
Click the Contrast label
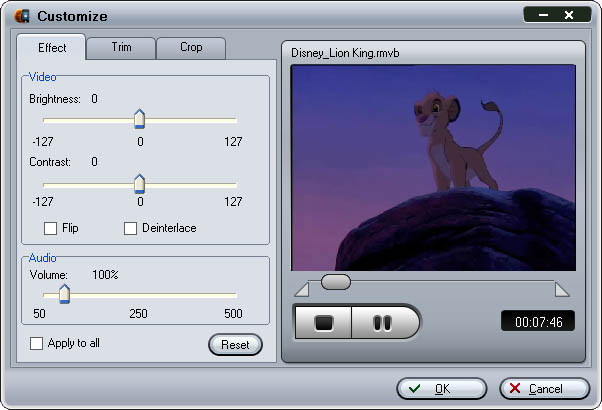(50, 162)
